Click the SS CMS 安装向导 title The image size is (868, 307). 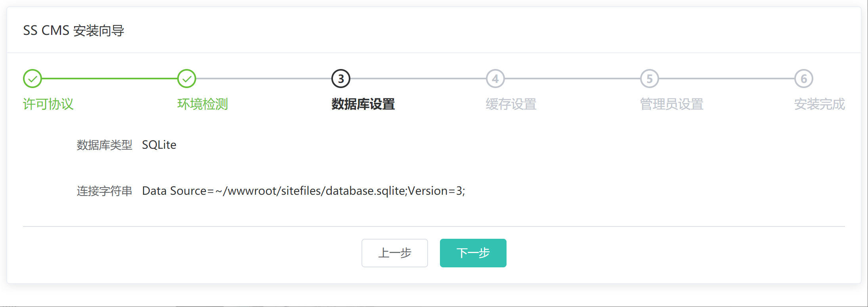(74, 31)
